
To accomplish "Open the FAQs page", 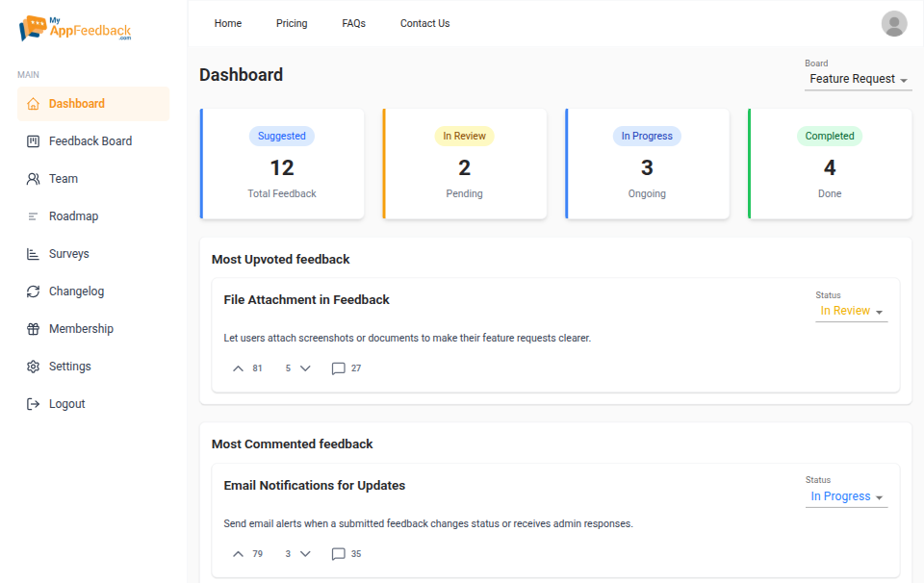I will 353,23.
